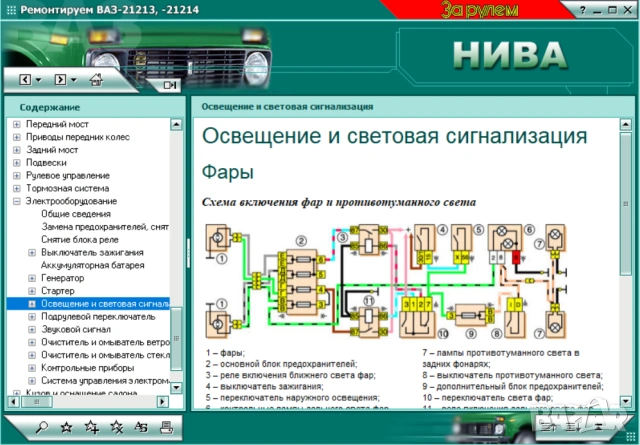Expand the Выключатель зажигания node
Image resolution: width=640 pixels, height=445 pixels.
point(32,252)
